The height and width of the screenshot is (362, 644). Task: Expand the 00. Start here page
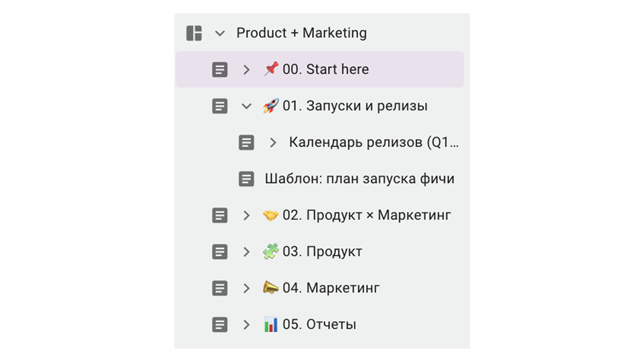click(246, 70)
